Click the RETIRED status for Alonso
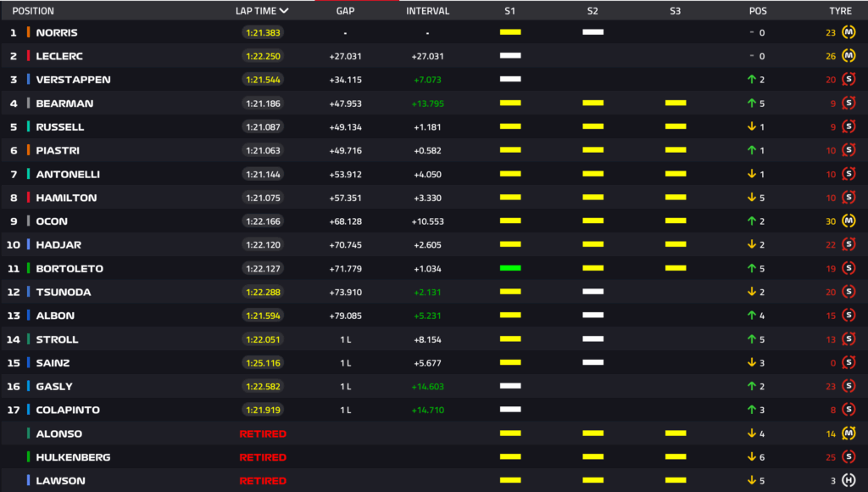Viewport: 868px width, 492px height. [263, 433]
